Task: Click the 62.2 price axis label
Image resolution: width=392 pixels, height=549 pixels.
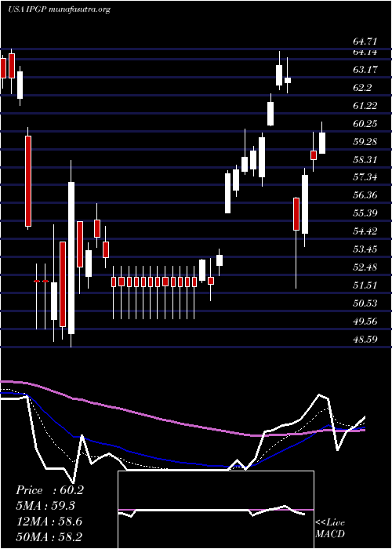Action: [x=362, y=88]
